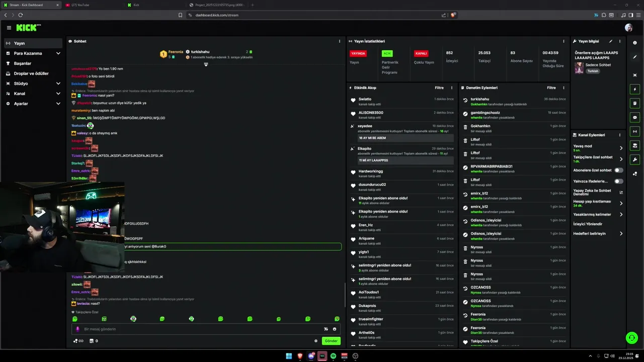Image resolution: width=644 pixels, height=362 pixels.
Task: Click the shop icon showing 0 below the message box
Action: pos(93,341)
